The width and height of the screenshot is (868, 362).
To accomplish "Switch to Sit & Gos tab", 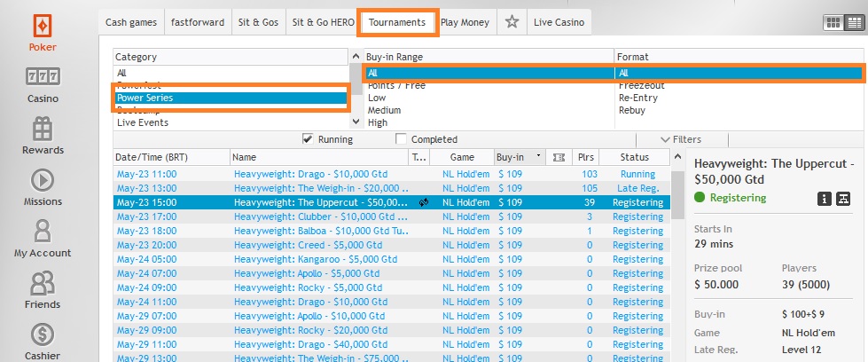I will (x=258, y=23).
